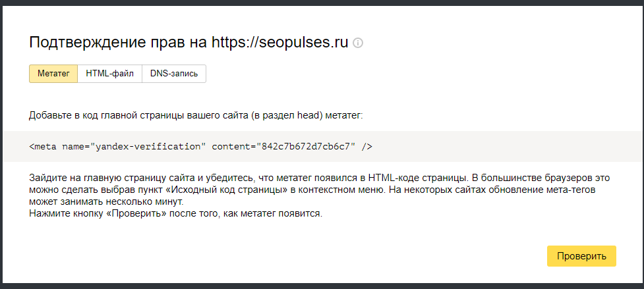Click the meta tag code line
This screenshot has height=289, width=644.
click(201, 147)
